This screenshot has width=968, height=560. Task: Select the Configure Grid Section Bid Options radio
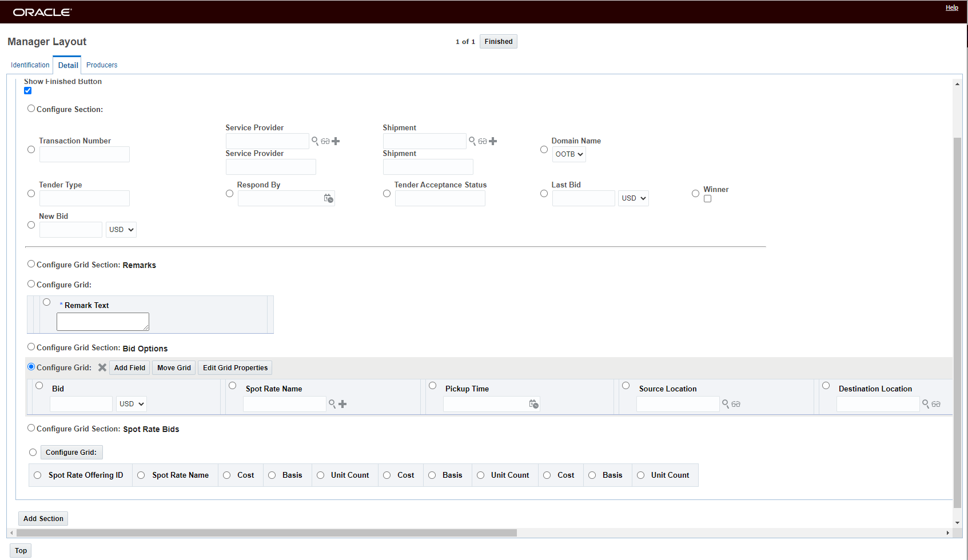tap(31, 347)
